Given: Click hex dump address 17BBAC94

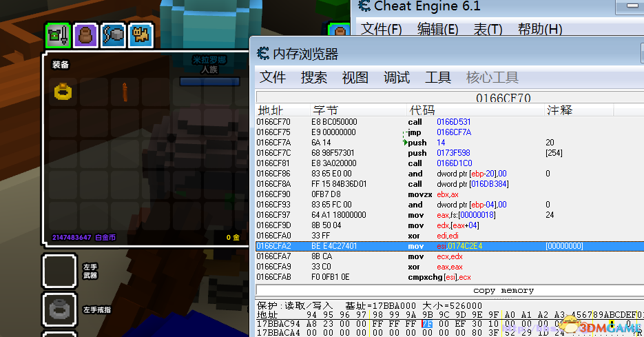Looking at the screenshot, I should pos(278,325).
